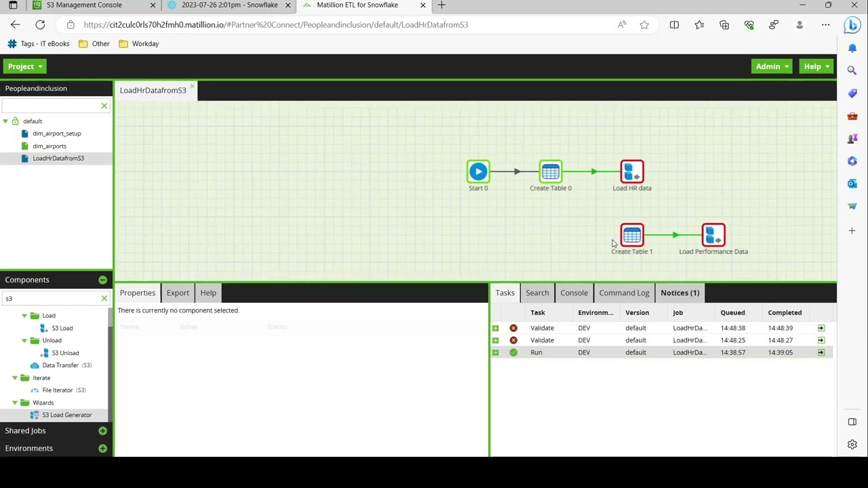The width and height of the screenshot is (868, 488).
Task: Select the Create Table 1 component
Action: (632, 235)
